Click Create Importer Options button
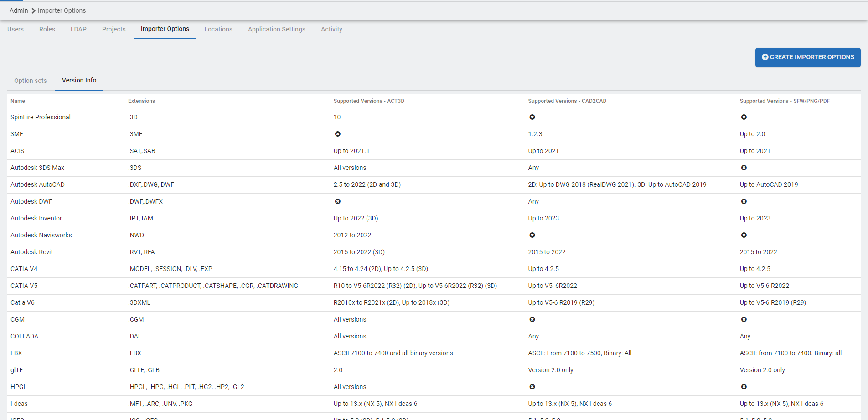 pyautogui.click(x=808, y=57)
